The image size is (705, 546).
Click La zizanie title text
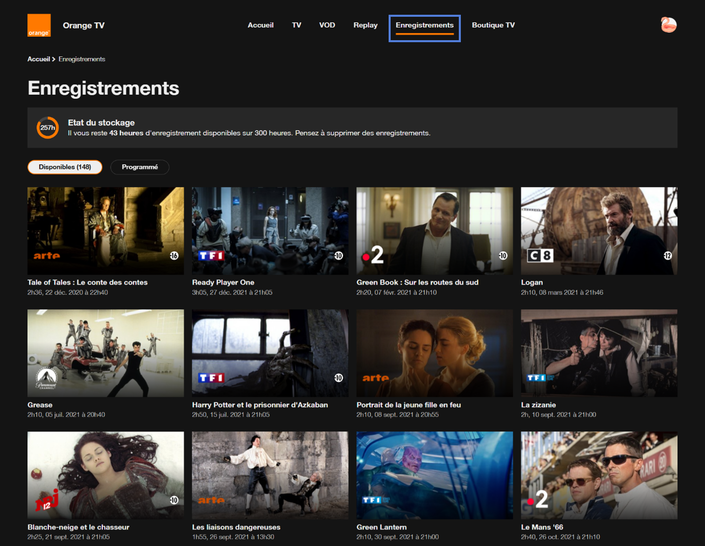538,405
